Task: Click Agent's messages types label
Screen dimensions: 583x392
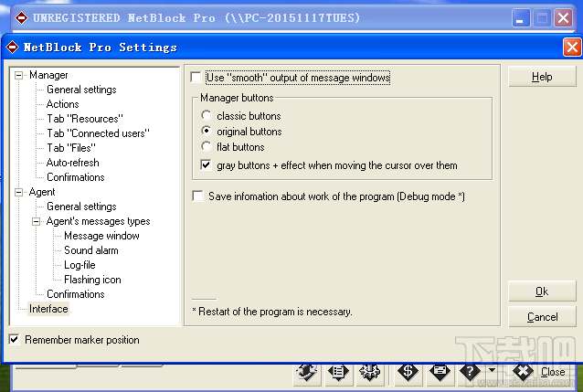Action: (98, 221)
